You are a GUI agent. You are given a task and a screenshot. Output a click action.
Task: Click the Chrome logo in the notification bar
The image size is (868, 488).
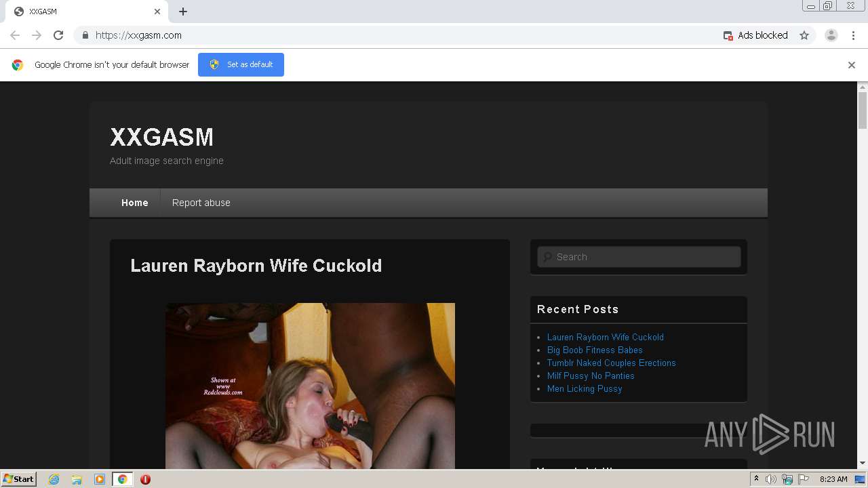coord(18,65)
